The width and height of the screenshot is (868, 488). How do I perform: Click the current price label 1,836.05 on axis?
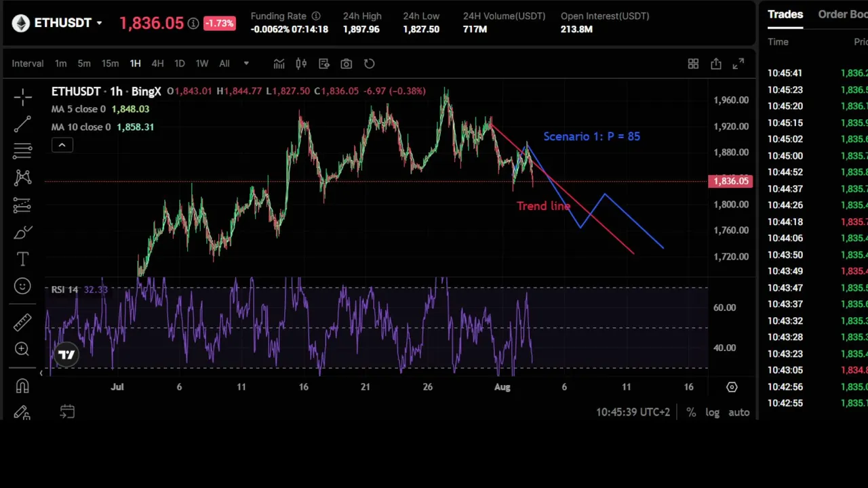[x=730, y=181]
